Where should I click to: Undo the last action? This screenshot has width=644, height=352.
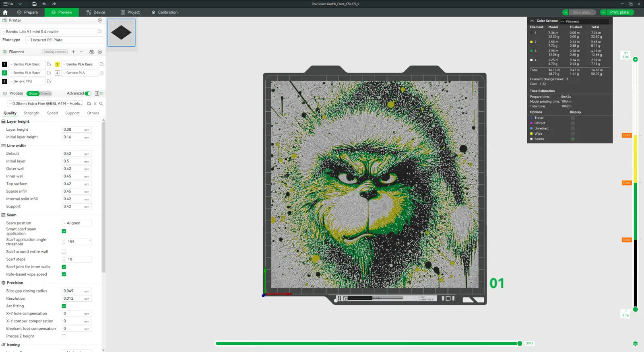coord(44,4)
